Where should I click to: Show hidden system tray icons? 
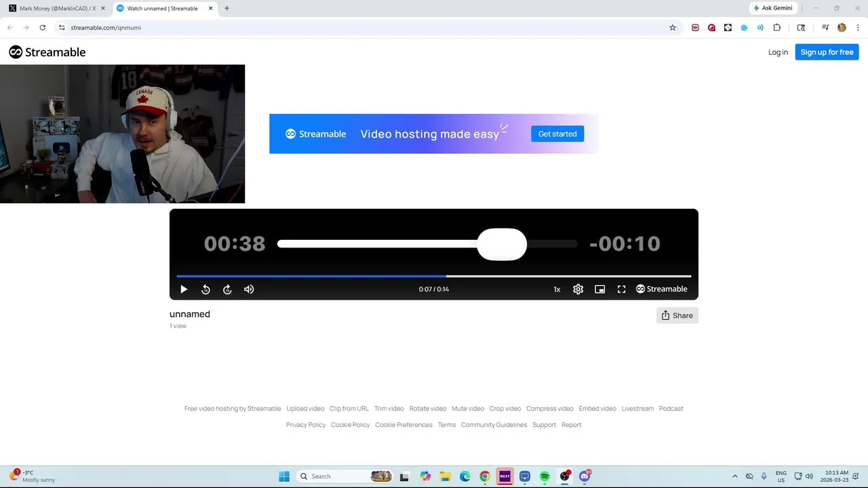click(x=734, y=476)
